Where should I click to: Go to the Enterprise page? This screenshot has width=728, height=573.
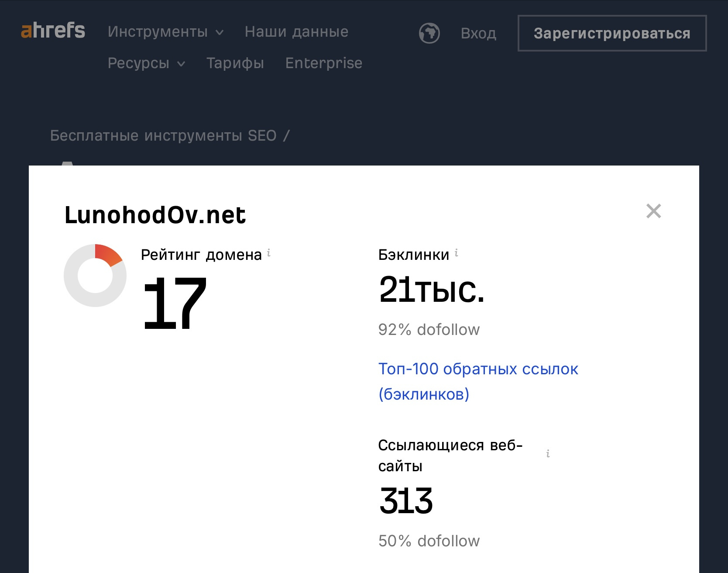[x=324, y=63]
